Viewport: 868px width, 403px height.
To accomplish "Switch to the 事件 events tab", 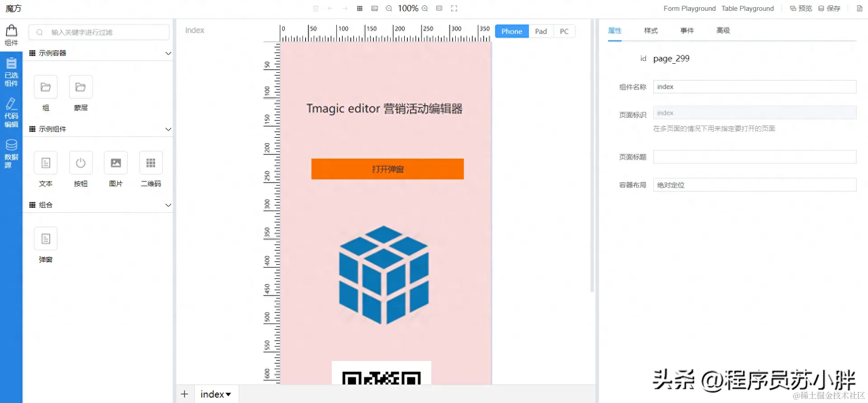I will click(687, 31).
